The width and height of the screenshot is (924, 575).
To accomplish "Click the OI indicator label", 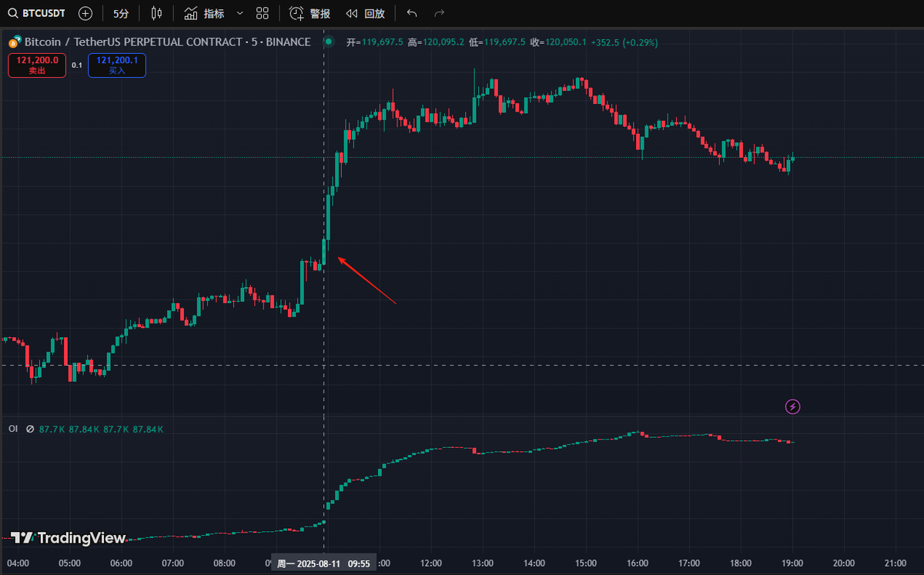I will pyautogui.click(x=13, y=429).
